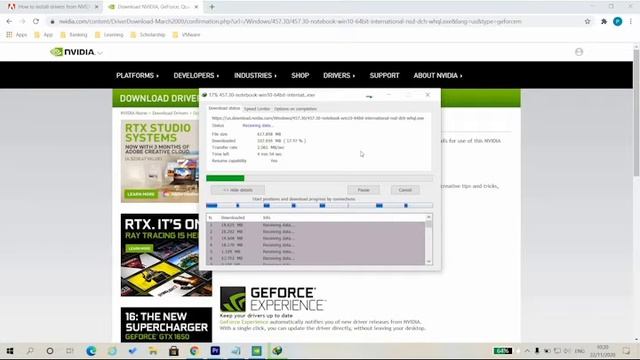Select the Options on completion tab
This screenshot has width=640, height=360.
pyautogui.click(x=295, y=109)
